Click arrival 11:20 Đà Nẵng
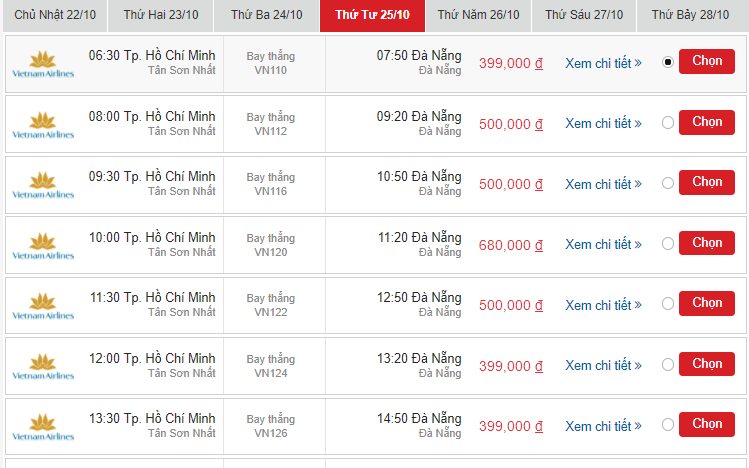The height and width of the screenshot is (468, 749). (x=419, y=237)
